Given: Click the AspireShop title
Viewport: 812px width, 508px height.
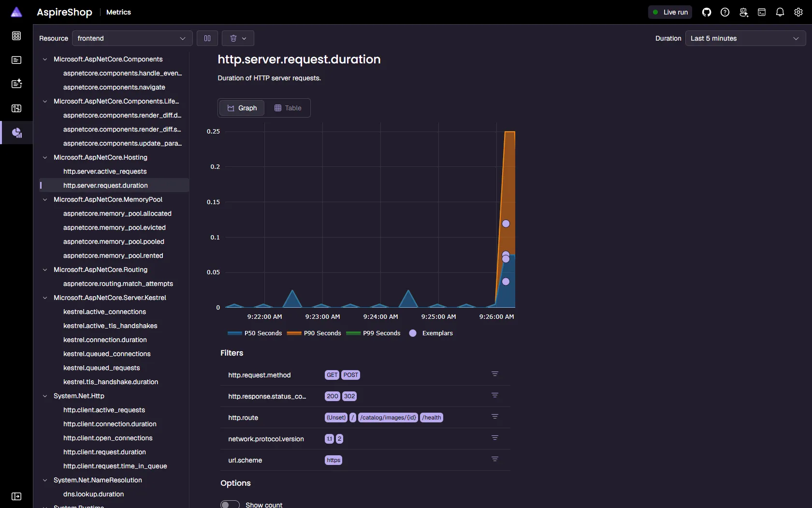Looking at the screenshot, I should click(64, 12).
